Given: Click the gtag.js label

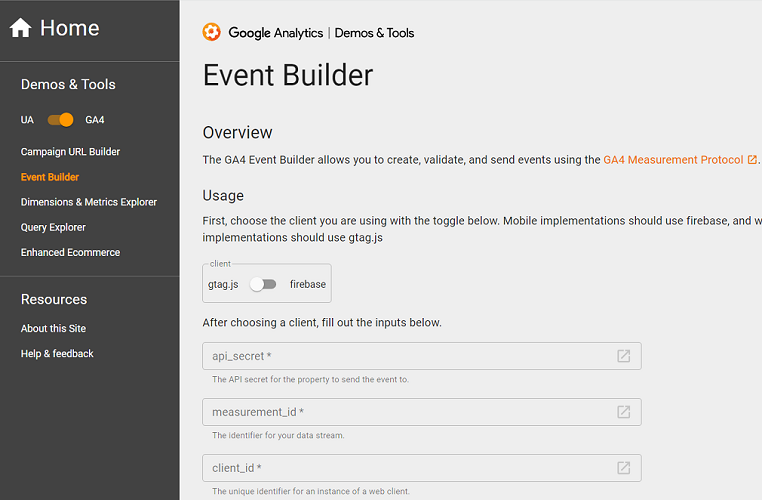Looking at the screenshot, I should pyautogui.click(x=223, y=284).
